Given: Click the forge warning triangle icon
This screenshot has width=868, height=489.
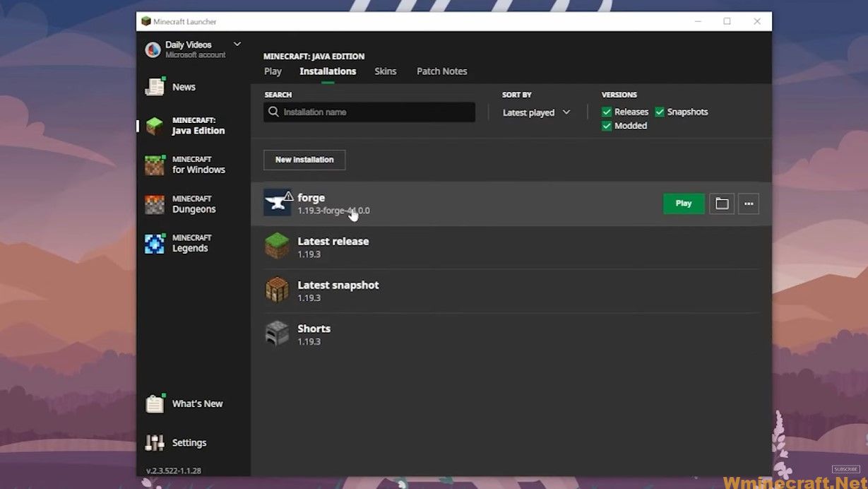Looking at the screenshot, I should (x=288, y=196).
